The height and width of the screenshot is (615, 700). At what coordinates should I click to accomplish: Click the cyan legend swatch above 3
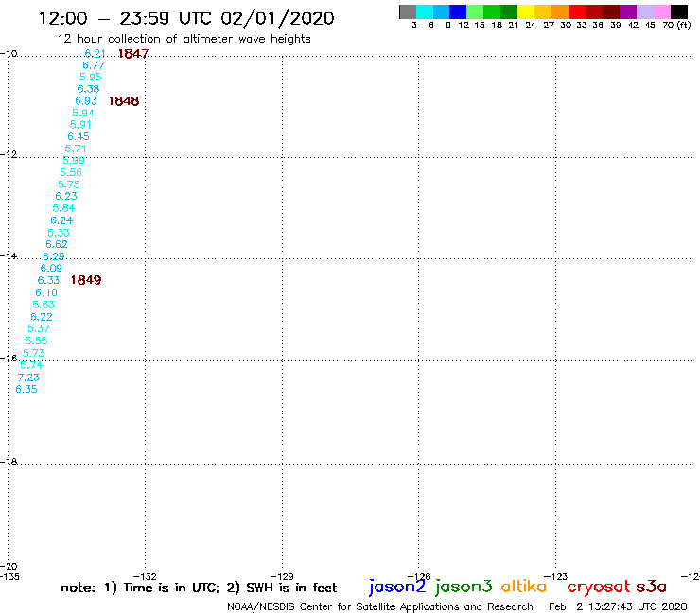pos(425,11)
